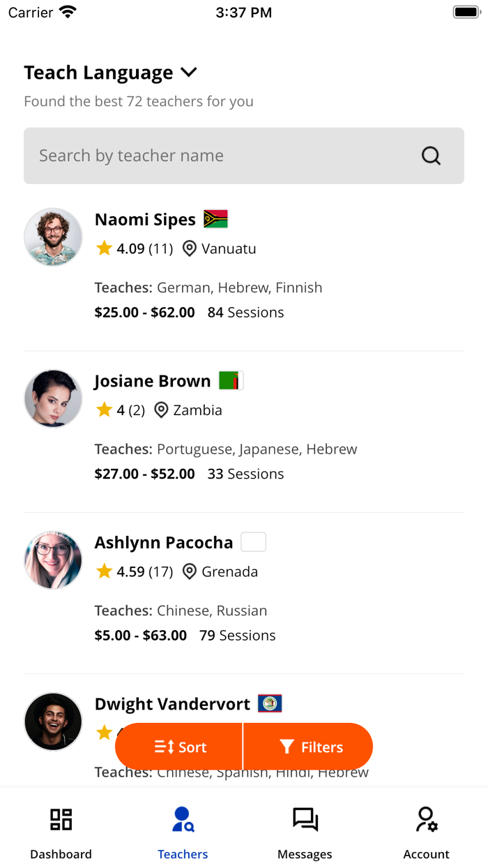488x868 pixels.
Task: Click the blank flag beside Ashlynn Pacocha
Action: 254,541
